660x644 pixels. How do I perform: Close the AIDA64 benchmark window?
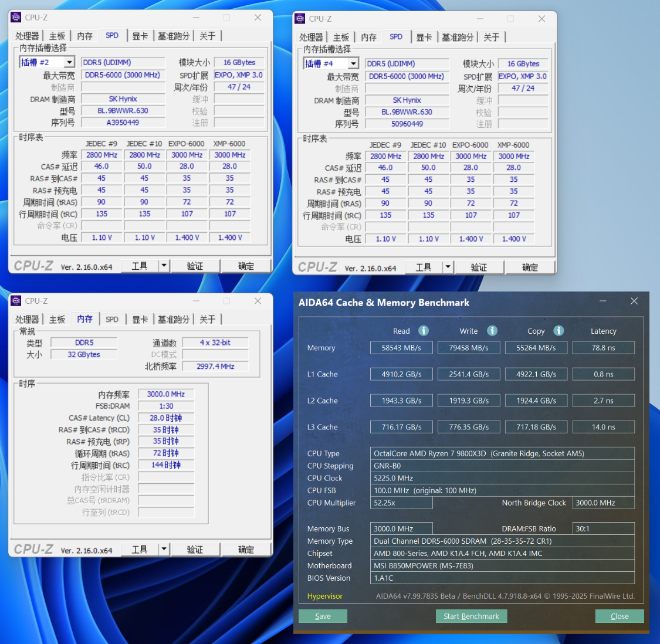tap(634, 301)
